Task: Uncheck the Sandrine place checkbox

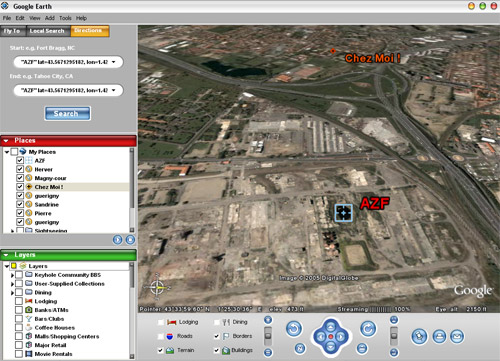Action: pyautogui.click(x=20, y=204)
